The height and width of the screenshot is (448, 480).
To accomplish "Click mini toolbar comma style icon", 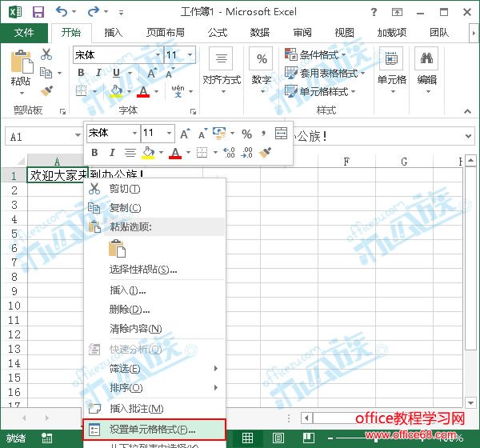I will (x=263, y=134).
